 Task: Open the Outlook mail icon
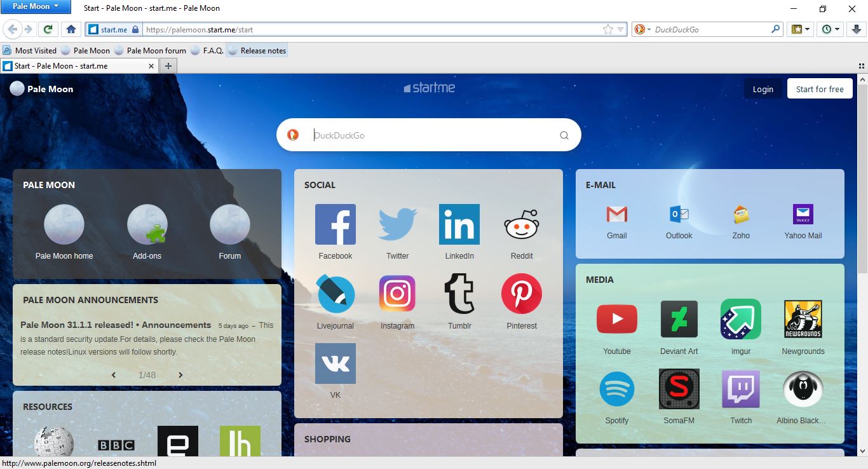(x=679, y=214)
